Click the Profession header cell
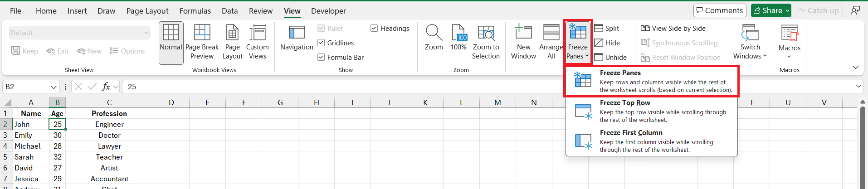Image resolution: width=868 pixels, height=189 pixels. coord(109,113)
